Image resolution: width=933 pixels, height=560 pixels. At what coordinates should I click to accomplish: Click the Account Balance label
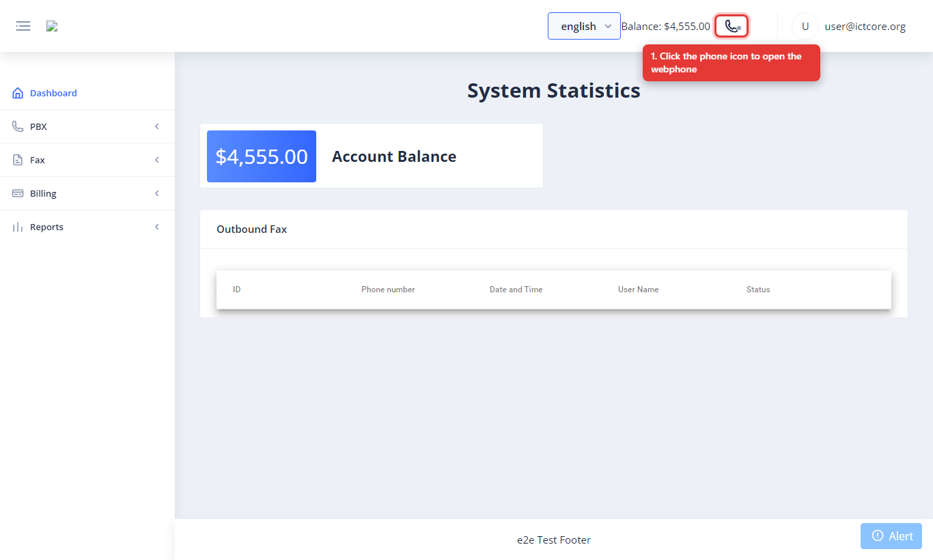[394, 156]
